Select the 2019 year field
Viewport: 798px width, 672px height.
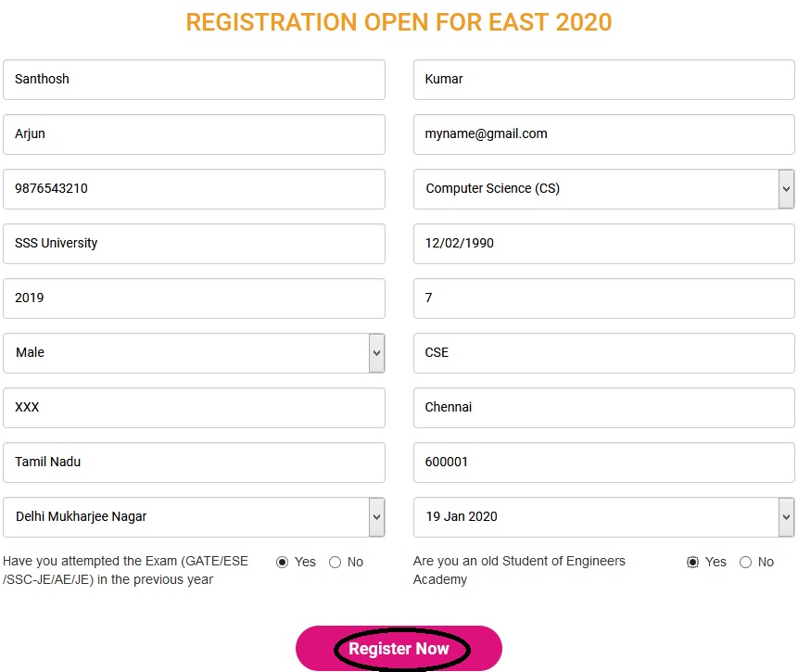[194, 298]
